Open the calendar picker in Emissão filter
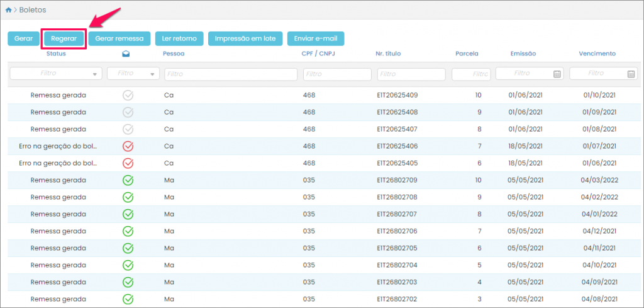The width and height of the screenshot is (644, 308). click(557, 74)
